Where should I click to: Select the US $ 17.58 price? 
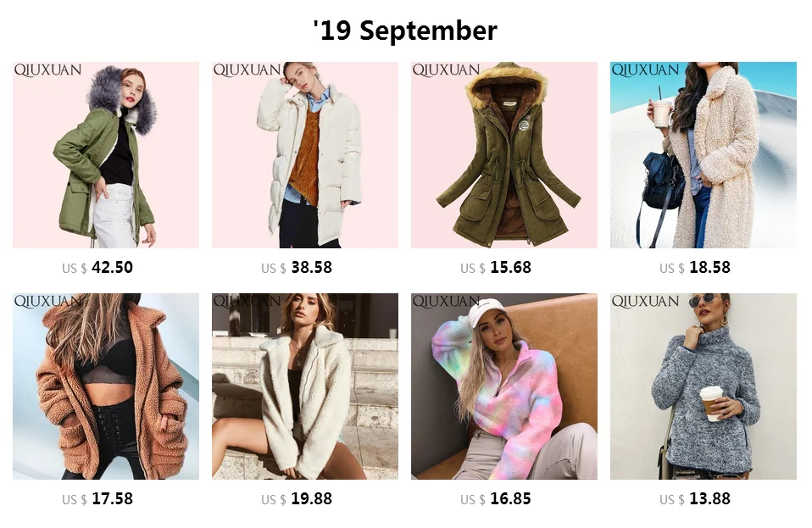97,499
